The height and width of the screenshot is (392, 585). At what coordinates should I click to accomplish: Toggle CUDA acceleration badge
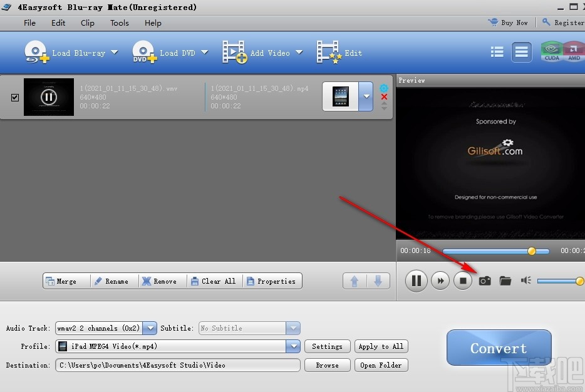coord(551,51)
